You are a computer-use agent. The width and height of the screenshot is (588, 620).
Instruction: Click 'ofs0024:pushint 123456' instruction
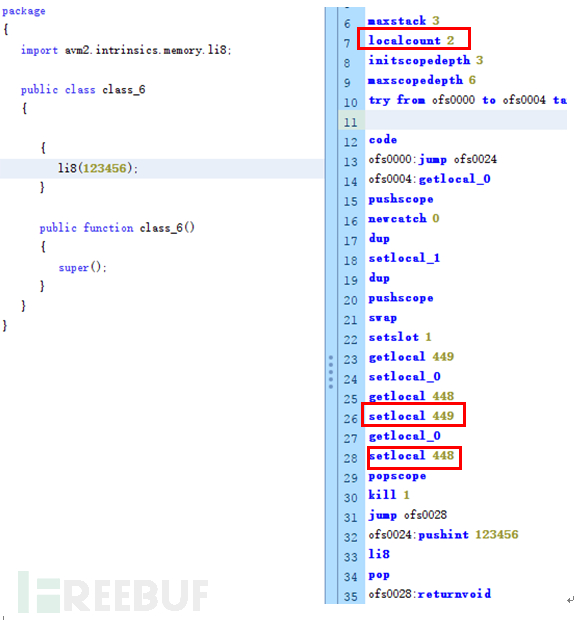point(443,535)
